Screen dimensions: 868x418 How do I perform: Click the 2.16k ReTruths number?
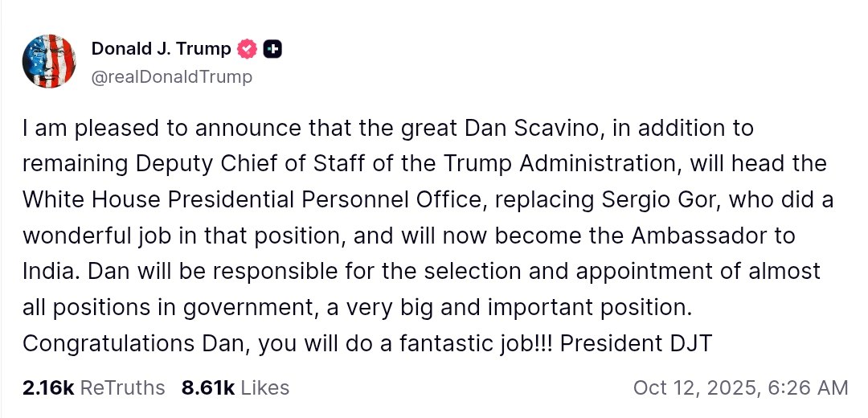48,388
